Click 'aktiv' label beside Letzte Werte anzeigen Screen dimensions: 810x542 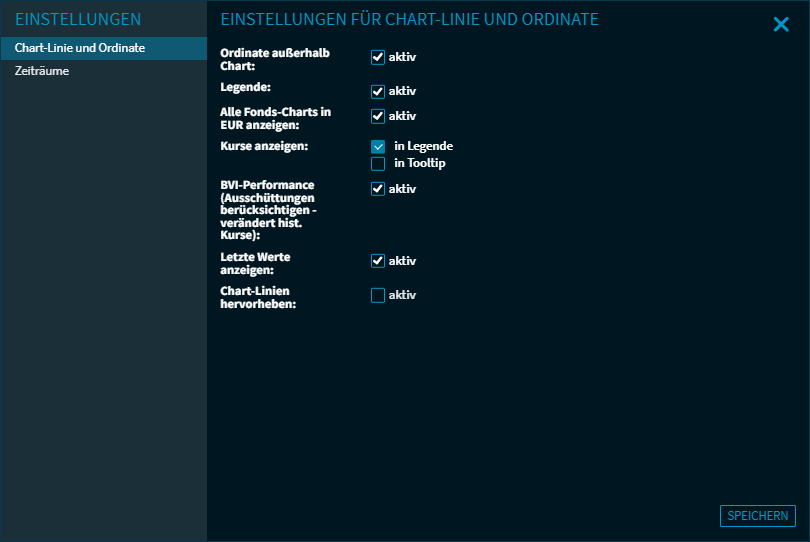pos(402,261)
